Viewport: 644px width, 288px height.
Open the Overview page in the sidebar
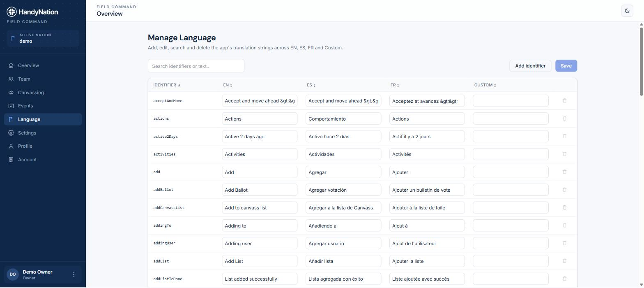(x=43, y=65)
